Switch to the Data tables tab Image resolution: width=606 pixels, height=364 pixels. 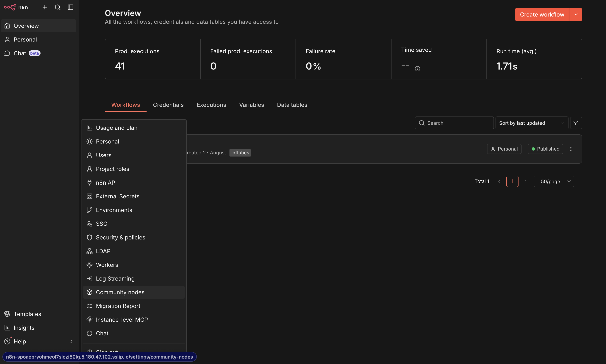click(292, 105)
